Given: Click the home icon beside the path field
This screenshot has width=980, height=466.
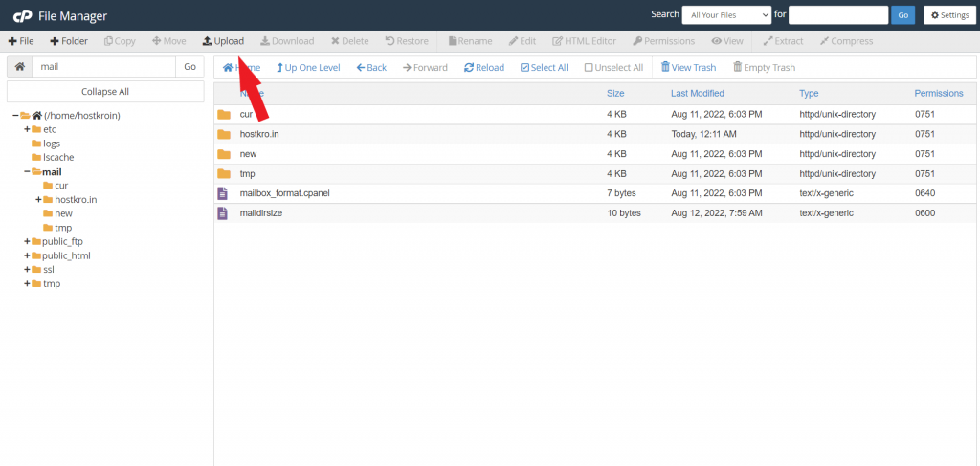Looking at the screenshot, I should point(20,67).
